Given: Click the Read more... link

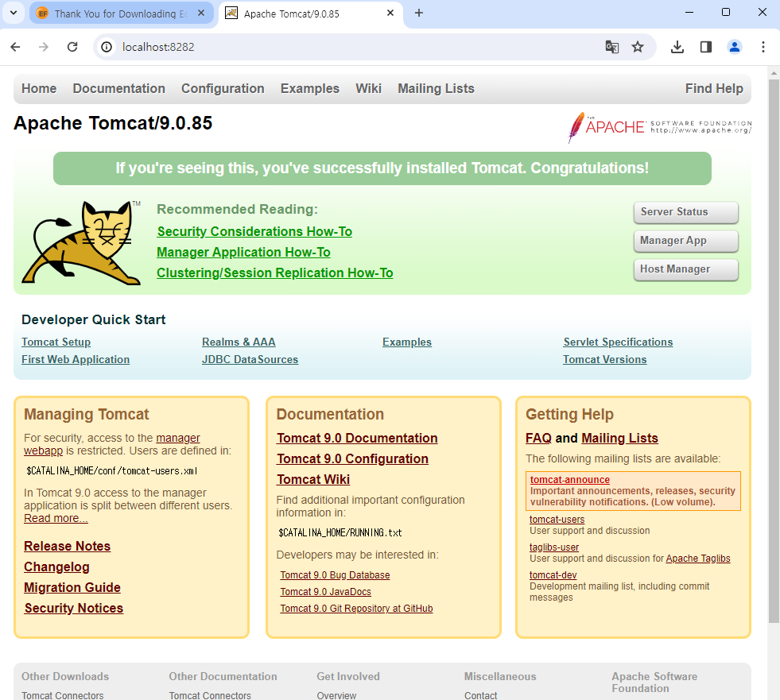Looking at the screenshot, I should (56, 518).
